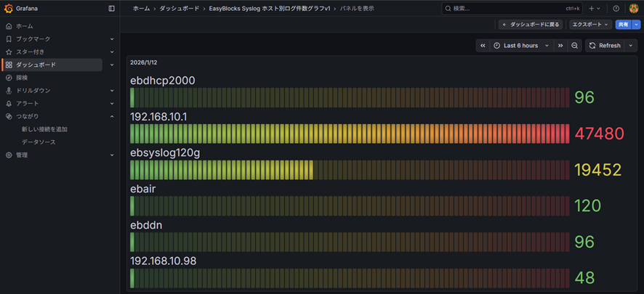Viewport: 644px width, 294px height.
Task: Click the blue 共有 button
Action: click(x=623, y=25)
